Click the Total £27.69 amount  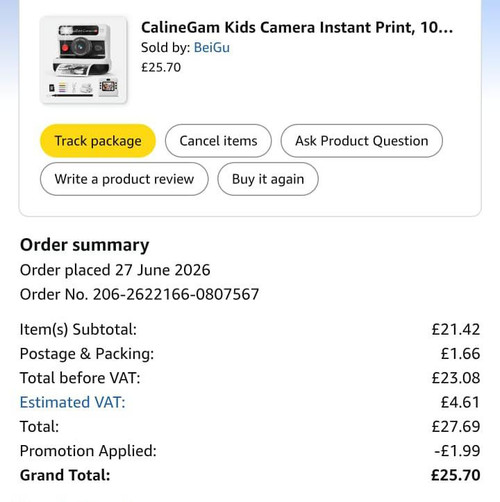[x=456, y=426]
